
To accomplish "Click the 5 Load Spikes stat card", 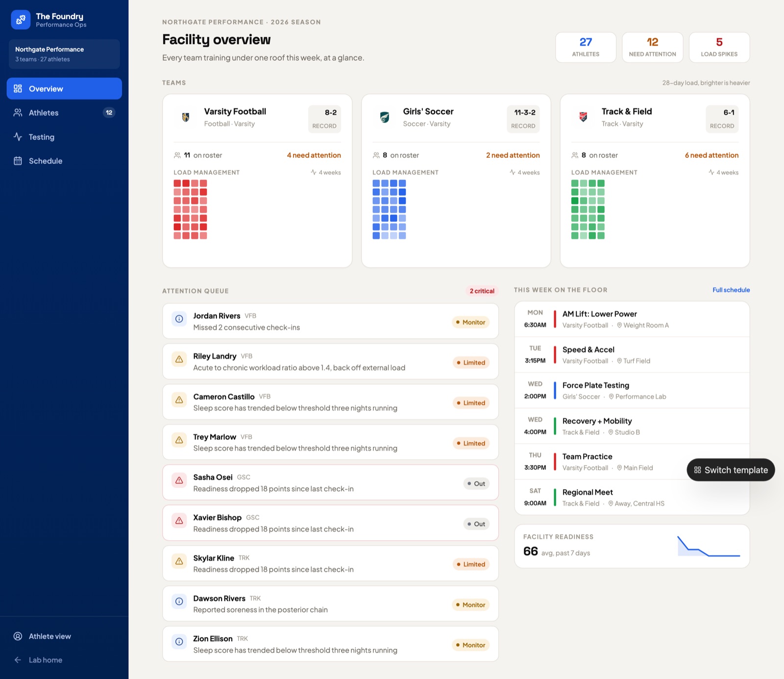I will tap(719, 48).
